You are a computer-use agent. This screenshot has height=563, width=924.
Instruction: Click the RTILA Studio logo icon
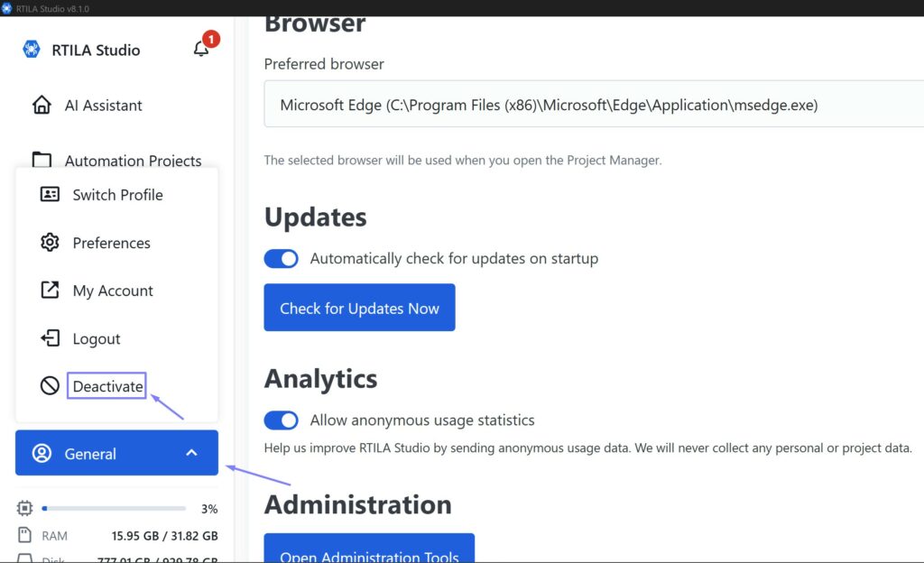(32, 50)
